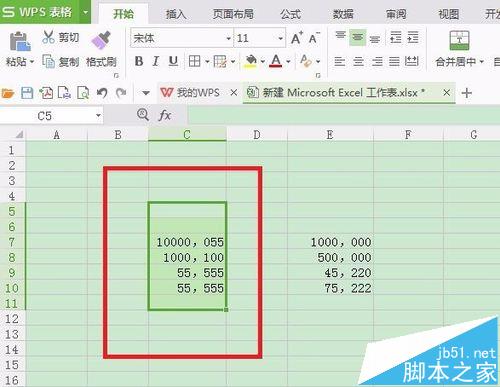This screenshot has height=387, width=500.
Task: Click the Copy icon
Action: tap(49, 61)
